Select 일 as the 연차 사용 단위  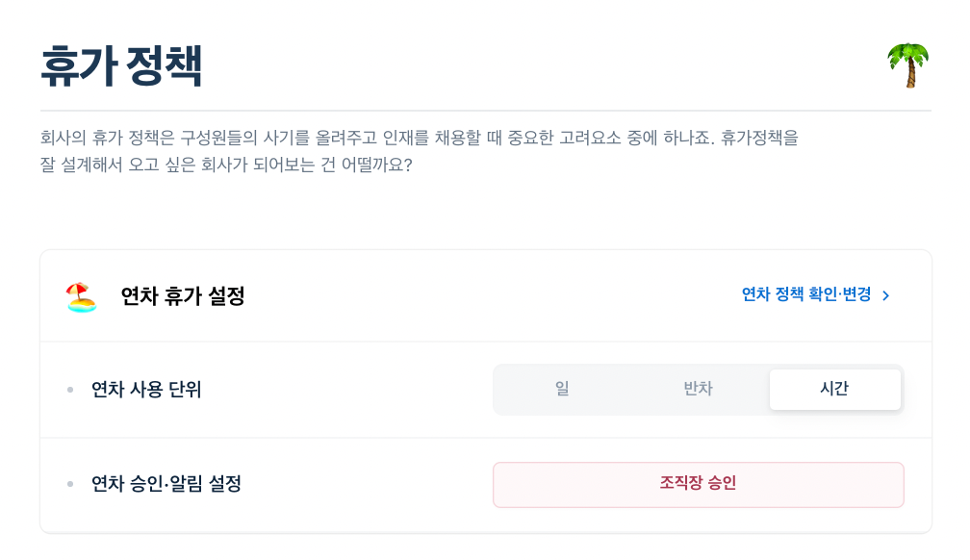[562, 390]
